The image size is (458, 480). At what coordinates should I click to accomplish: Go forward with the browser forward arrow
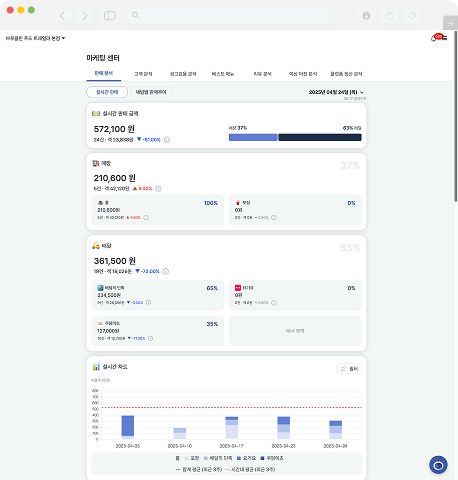click(85, 15)
